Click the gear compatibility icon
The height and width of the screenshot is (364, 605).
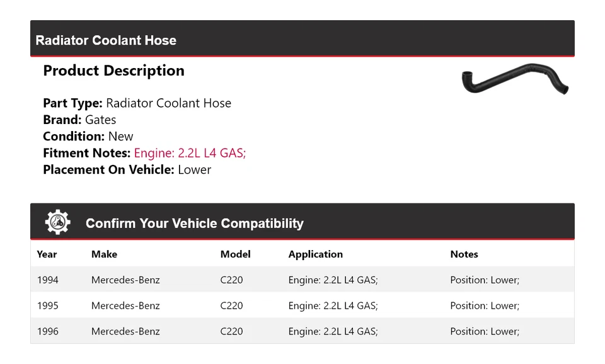[x=57, y=222]
